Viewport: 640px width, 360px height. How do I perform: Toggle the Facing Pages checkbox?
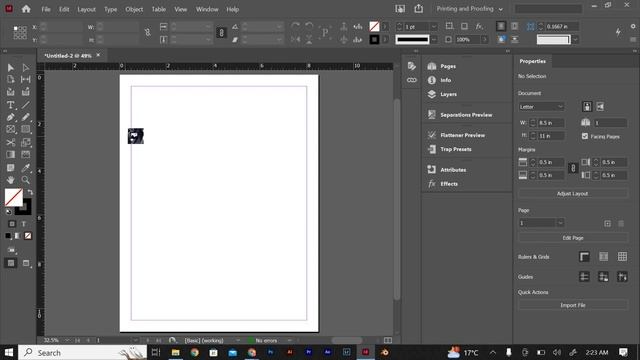coord(585,136)
